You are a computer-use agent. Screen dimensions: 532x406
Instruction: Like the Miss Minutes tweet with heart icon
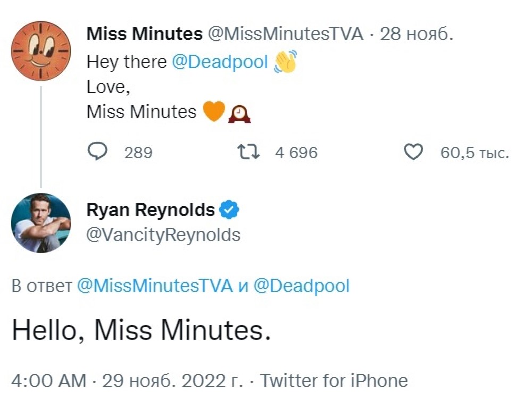(413, 153)
